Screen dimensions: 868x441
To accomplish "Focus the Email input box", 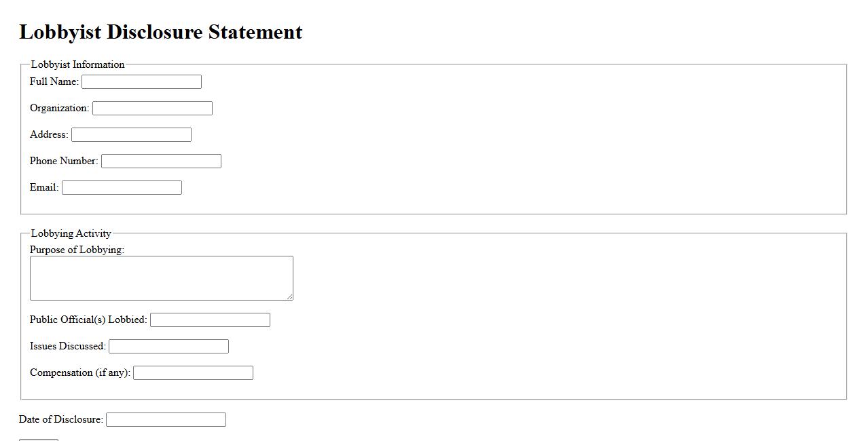I will click(122, 187).
